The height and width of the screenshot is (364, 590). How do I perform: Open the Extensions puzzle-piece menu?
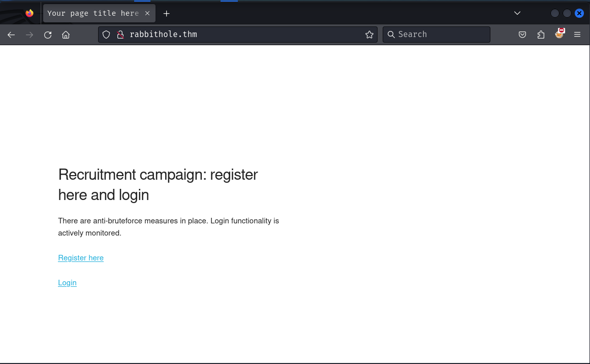[x=541, y=35]
